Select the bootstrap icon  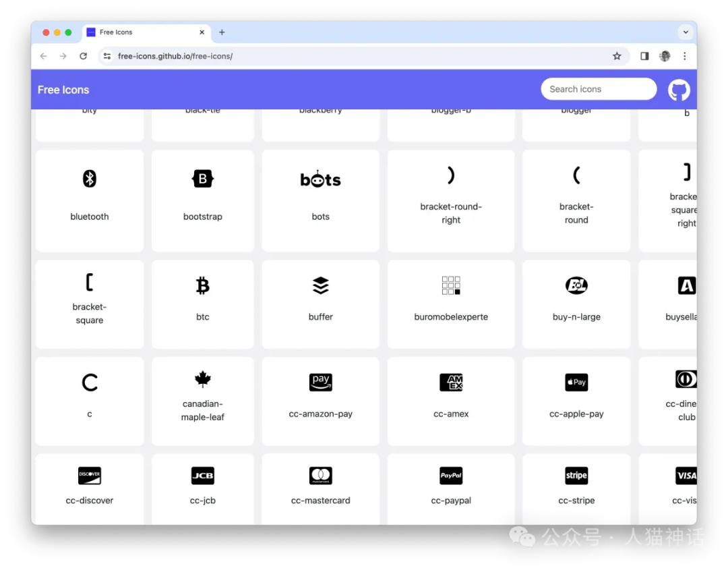point(202,179)
